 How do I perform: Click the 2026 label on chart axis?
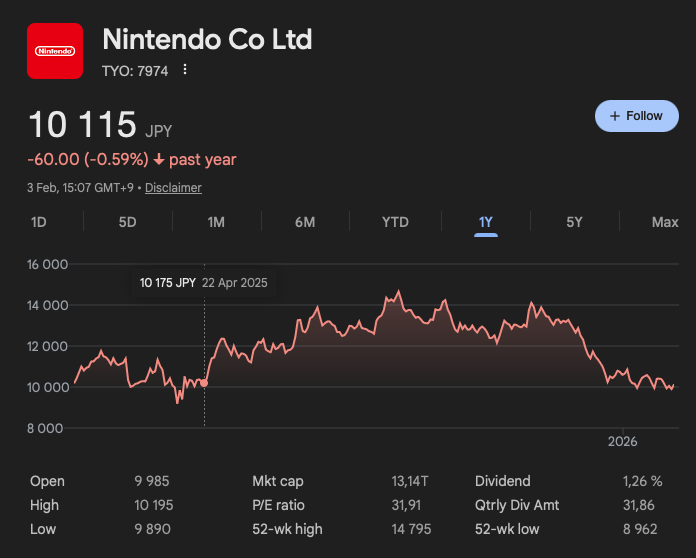(x=622, y=441)
